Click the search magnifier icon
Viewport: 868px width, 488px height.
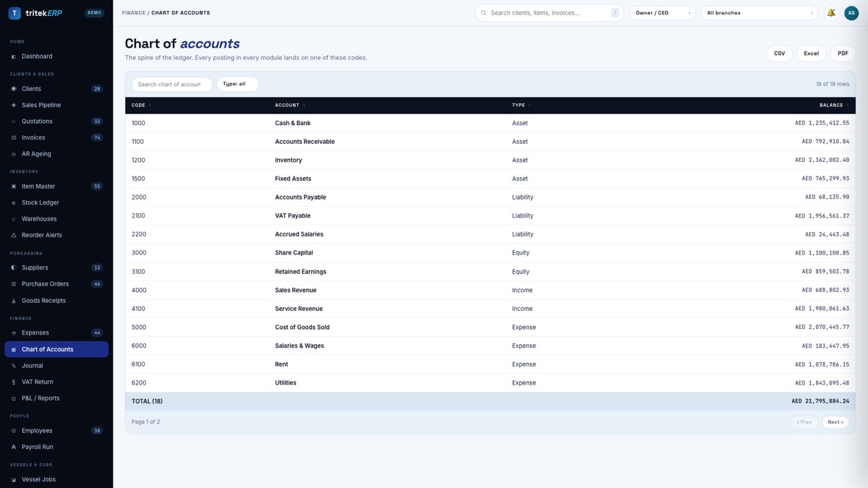484,13
